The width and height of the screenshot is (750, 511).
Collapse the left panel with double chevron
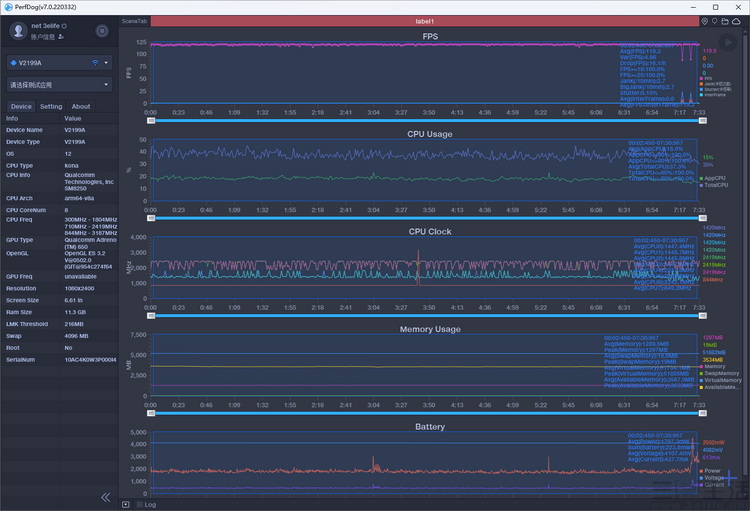105,497
